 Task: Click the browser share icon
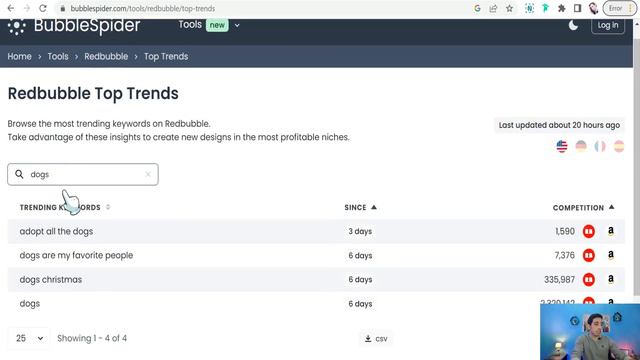tap(493, 8)
